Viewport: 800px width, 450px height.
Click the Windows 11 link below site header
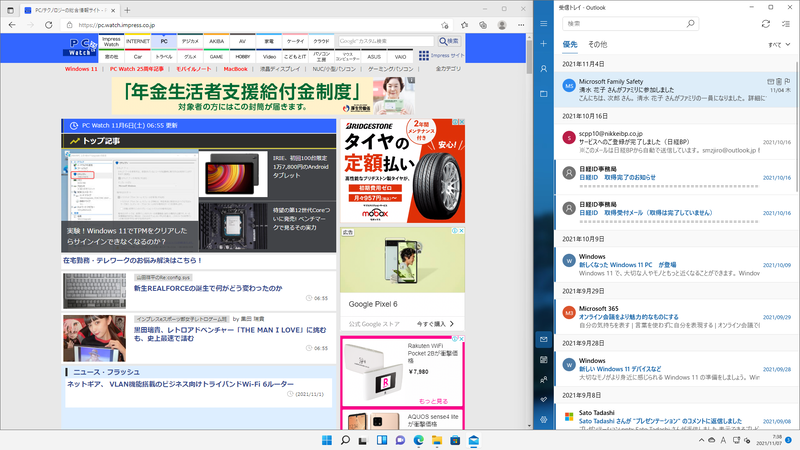point(81,69)
